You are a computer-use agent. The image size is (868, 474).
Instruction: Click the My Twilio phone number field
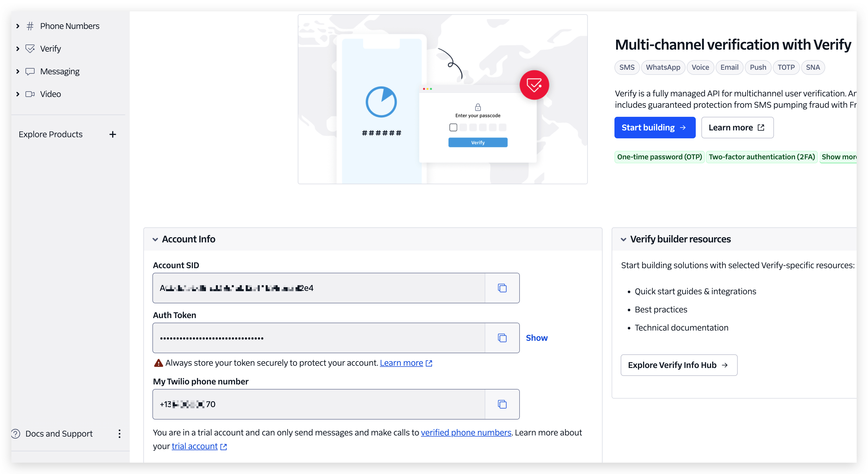(319, 404)
